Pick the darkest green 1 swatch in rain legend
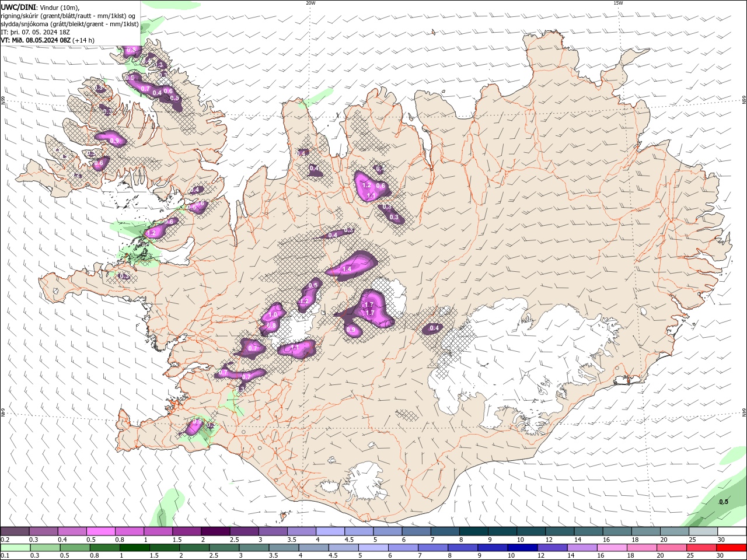747x560 pixels. tap(135, 548)
